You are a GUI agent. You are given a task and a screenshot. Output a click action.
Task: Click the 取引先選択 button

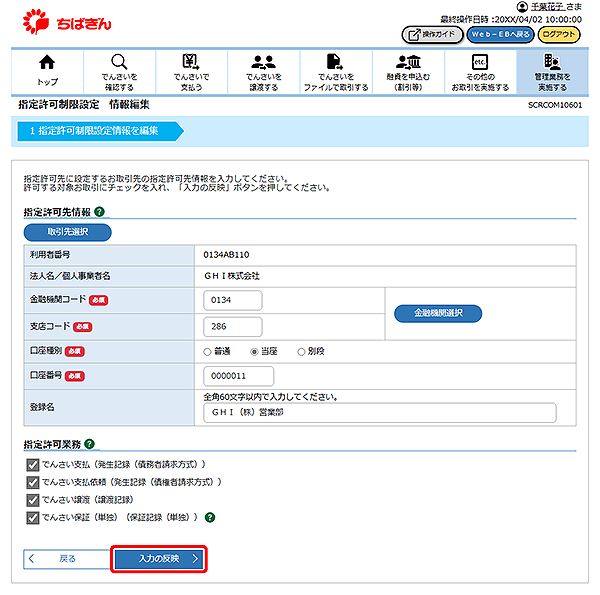point(68,232)
